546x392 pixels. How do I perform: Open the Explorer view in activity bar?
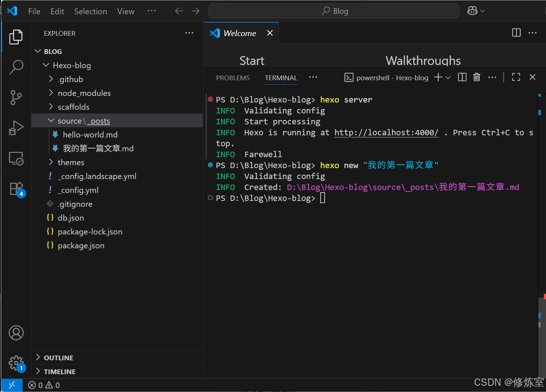pos(16,37)
